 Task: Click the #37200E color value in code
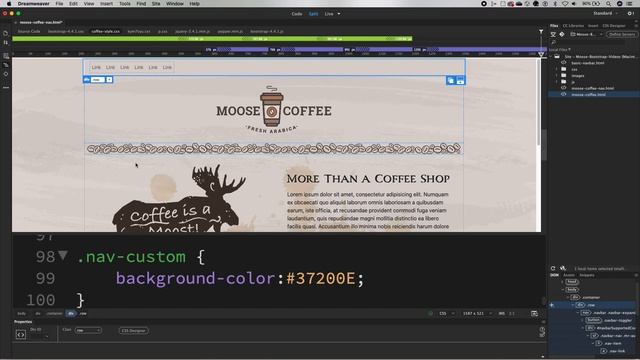click(321, 278)
